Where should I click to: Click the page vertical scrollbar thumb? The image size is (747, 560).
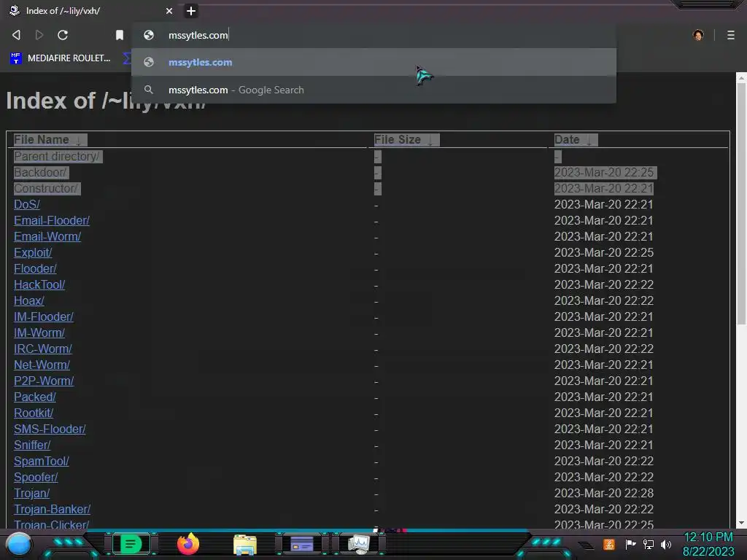[741, 205]
